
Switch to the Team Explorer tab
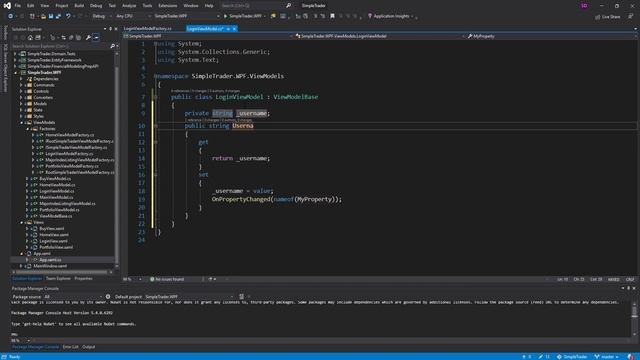58,278
